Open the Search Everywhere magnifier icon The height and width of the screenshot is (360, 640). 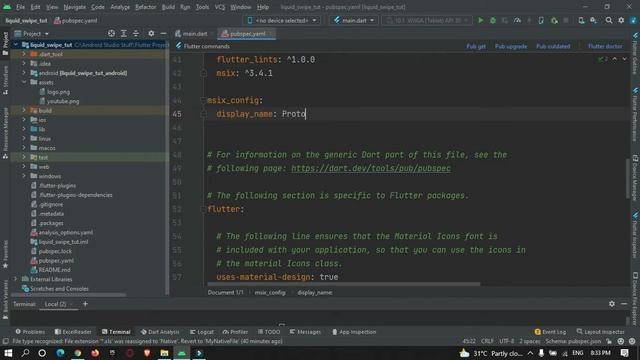[609, 20]
